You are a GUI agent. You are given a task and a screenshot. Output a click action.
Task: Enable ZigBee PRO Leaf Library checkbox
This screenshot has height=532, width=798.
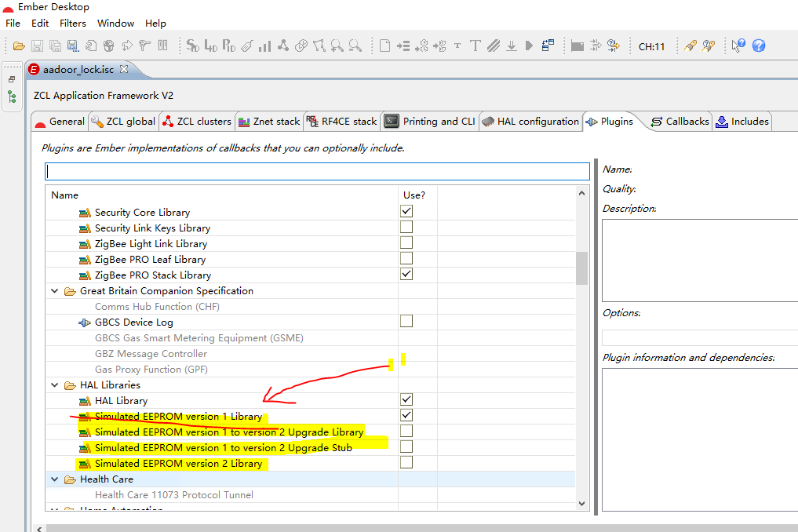click(406, 259)
